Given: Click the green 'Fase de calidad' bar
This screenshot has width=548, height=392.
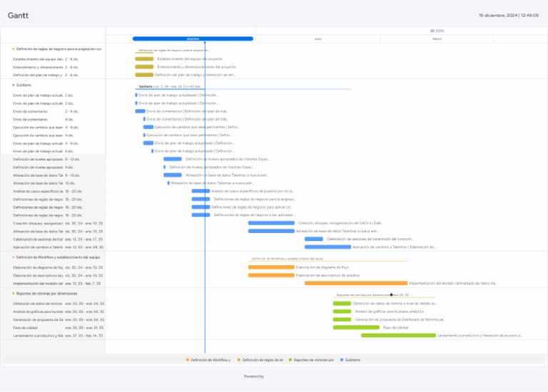Looking at the screenshot, I should click(x=356, y=327).
